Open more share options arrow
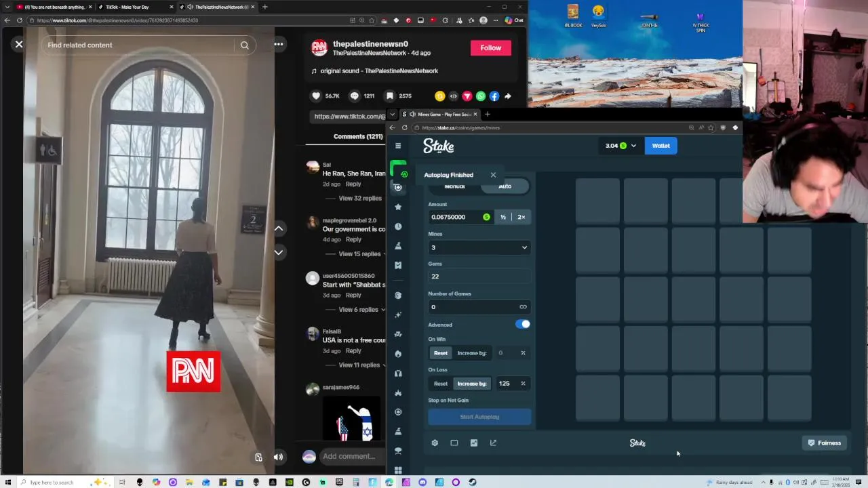Screen dimensions: 868x488 click(x=508, y=96)
